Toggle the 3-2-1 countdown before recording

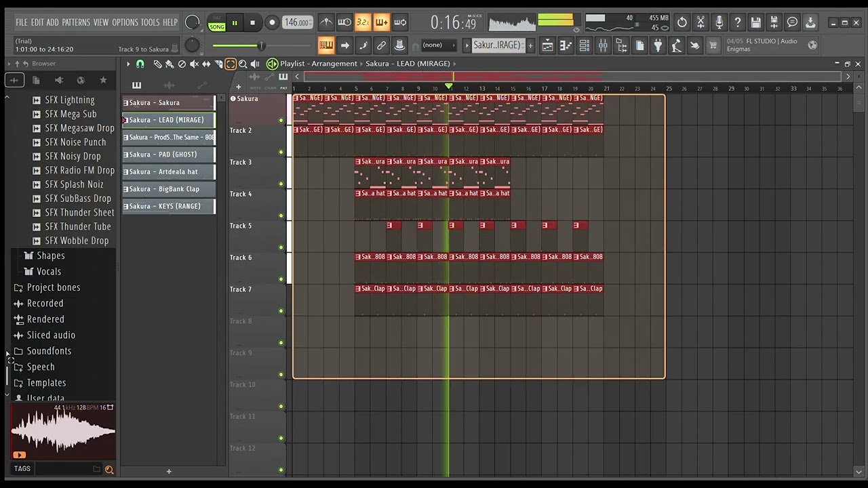tap(363, 22)
